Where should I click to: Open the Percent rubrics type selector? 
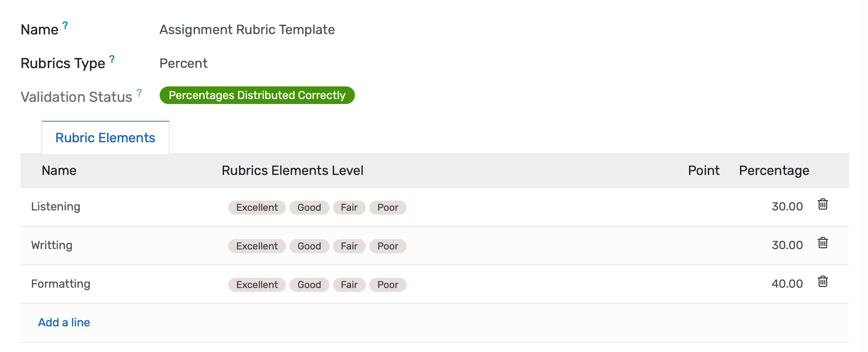tap(183, 63)
